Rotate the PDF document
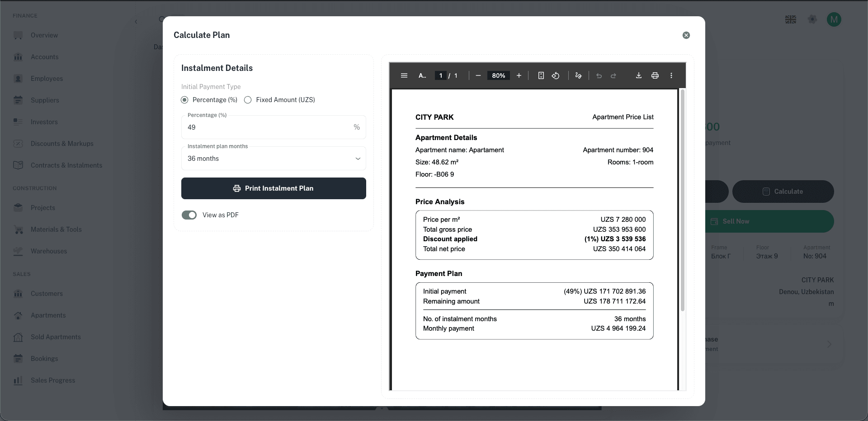The width and height of the screenshot is (868, 421). (x=556, y=75)
